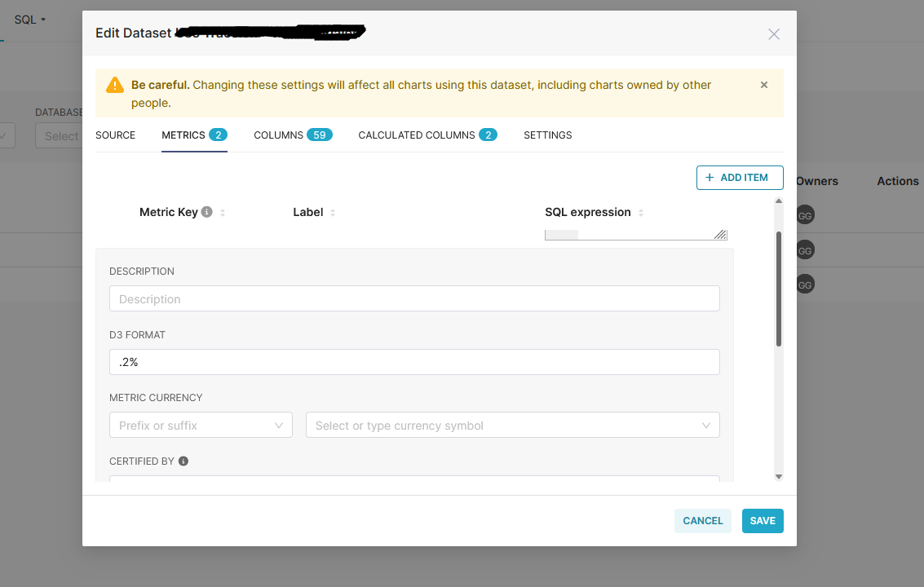Click a GG owner avatar
The width and height of the screenshot is (924, 587).
(805, 214)
